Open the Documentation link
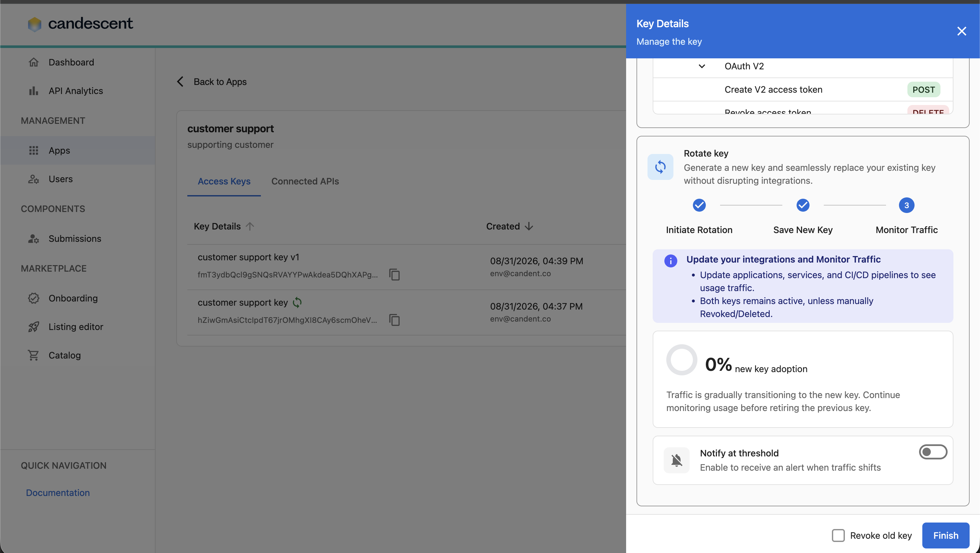Viewport: 980px width, 553px height. [58, 492]
